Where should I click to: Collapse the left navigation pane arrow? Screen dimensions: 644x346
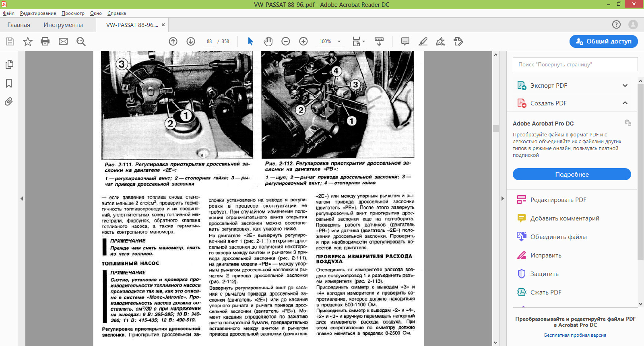click(x=22, y=198)
